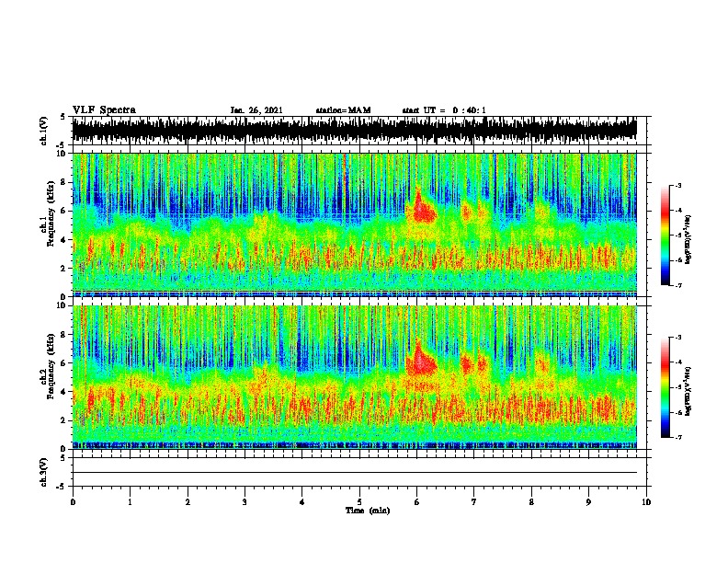728x563 pixels.
Task: Select the date 'Jan. 26, 2021' header text
Action: [256, 110]
